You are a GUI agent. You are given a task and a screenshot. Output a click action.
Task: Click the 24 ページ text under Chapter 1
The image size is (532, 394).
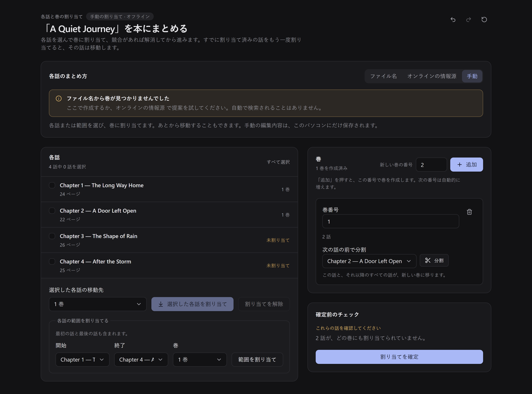point(70,194)
